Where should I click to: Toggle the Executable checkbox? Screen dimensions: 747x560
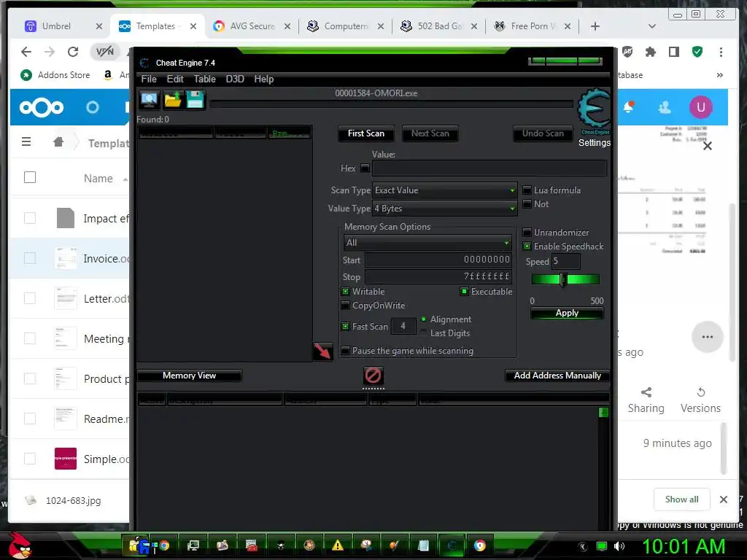click(464, 292)
